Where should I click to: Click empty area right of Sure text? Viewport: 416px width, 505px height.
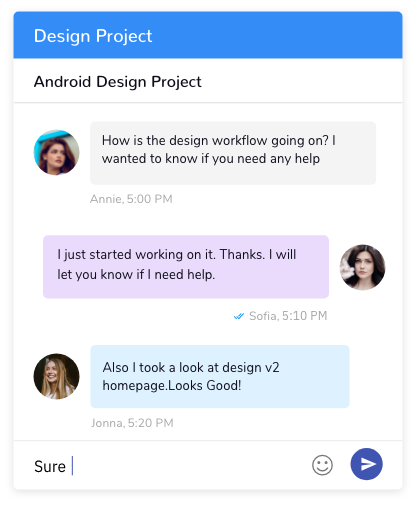tap(190, 466)
